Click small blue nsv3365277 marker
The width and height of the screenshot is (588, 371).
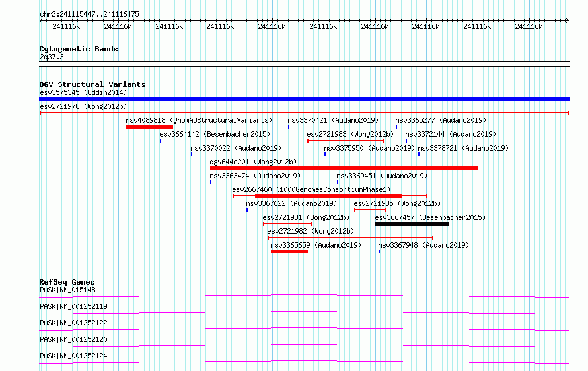click(x=396, y=127)
